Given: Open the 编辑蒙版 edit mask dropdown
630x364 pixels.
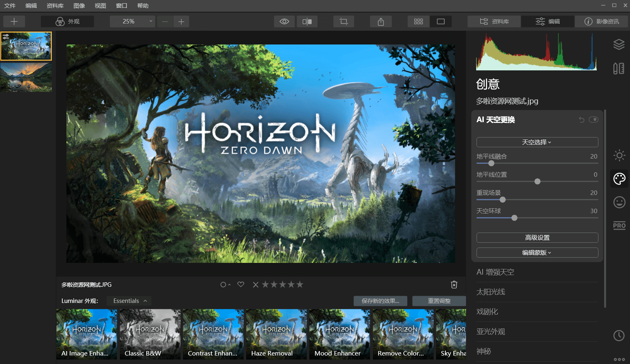Looking at the screenshot, I should [537, 253].
